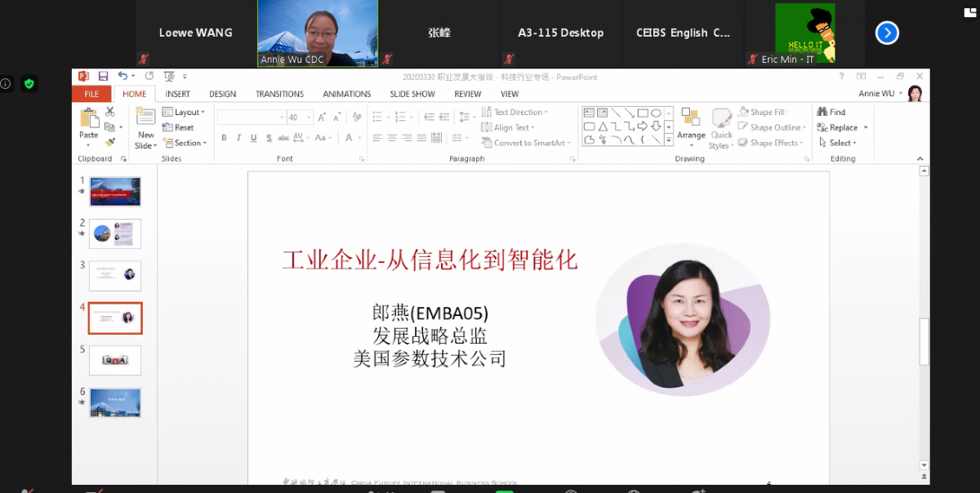Viewport: 980px width, 493px height.
Task: Click the Find button
Action: coord(831,112)
